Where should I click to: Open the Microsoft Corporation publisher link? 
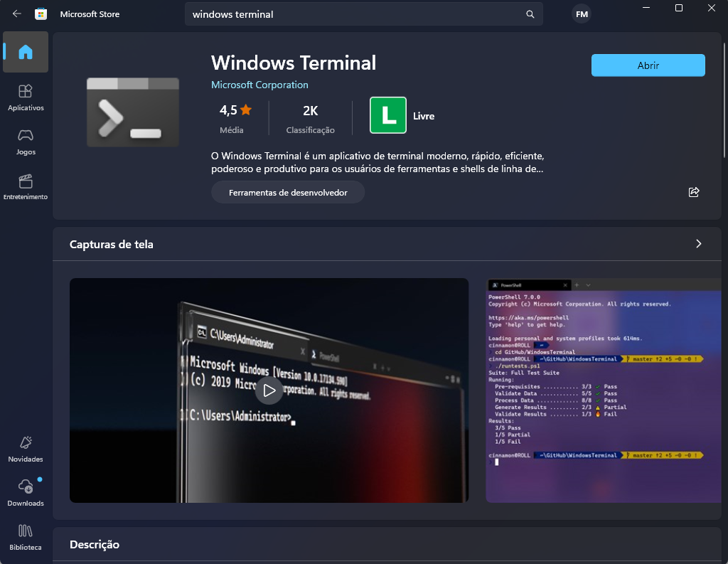click(x=259, y=85)
